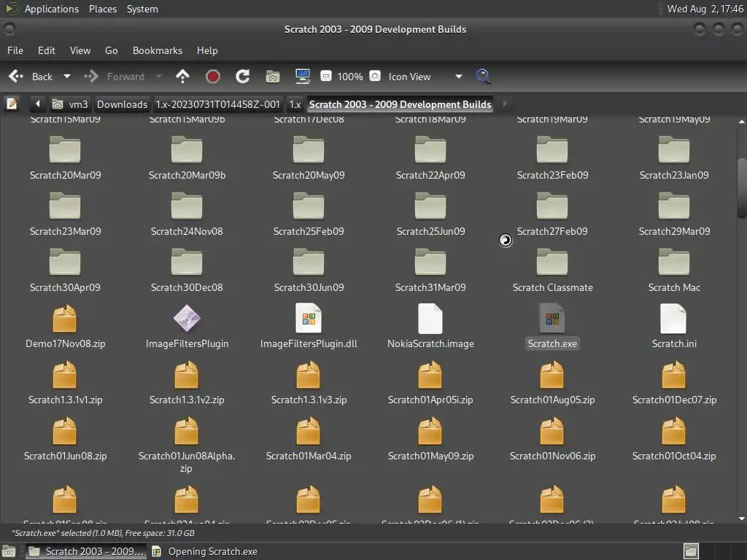This screenshot has width=747, height=560.
Task: Open the search magnifier icon
Action: (483, 76)
